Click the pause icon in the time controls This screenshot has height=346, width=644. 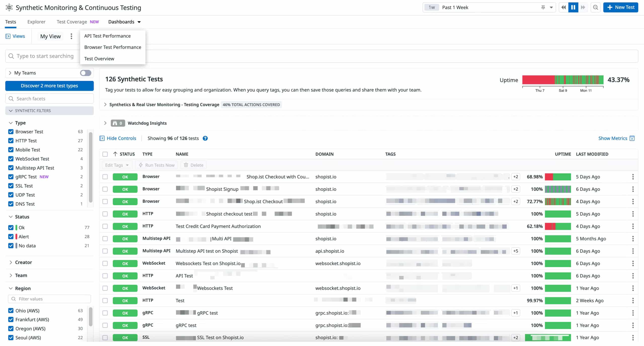tap(573, 7)
